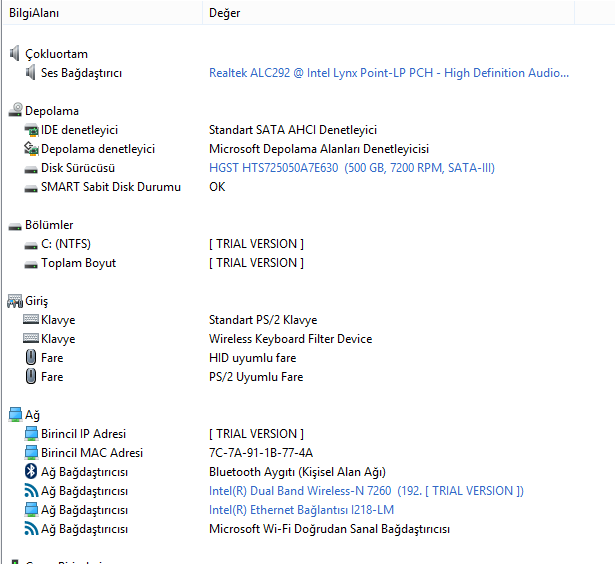Click the Ağ network category icon
615x564 pixels.
15,415
